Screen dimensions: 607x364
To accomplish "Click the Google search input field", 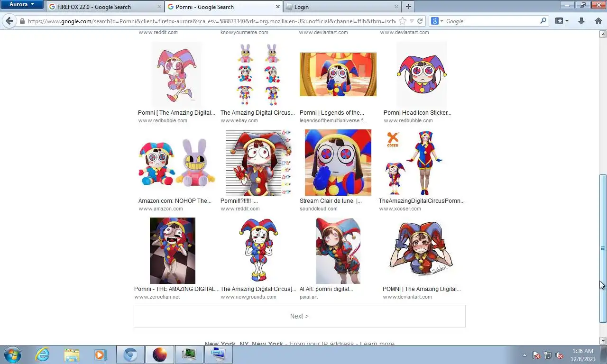I will 492,21.
